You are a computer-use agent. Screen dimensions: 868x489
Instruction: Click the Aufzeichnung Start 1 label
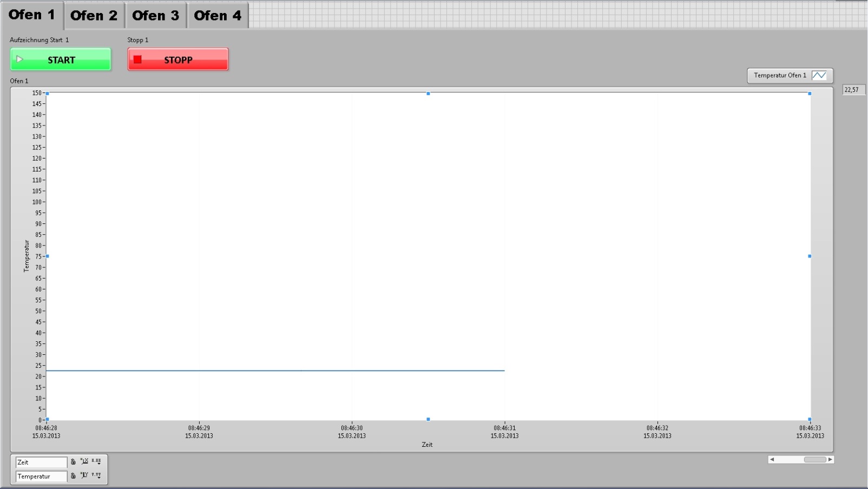pyautogui.click(x=39, y=40)
